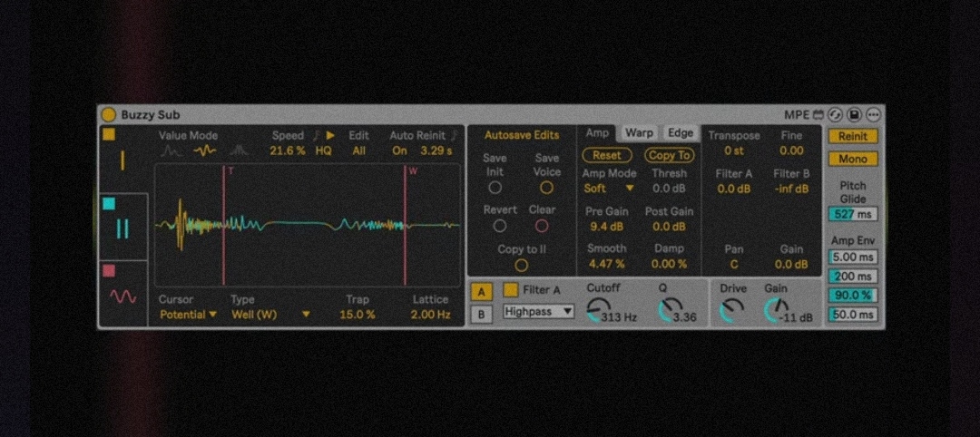Click the Save Voice circle button
The width and height of the screenshot is (980, 437).
pyautogui.click(x=547, y=188)
